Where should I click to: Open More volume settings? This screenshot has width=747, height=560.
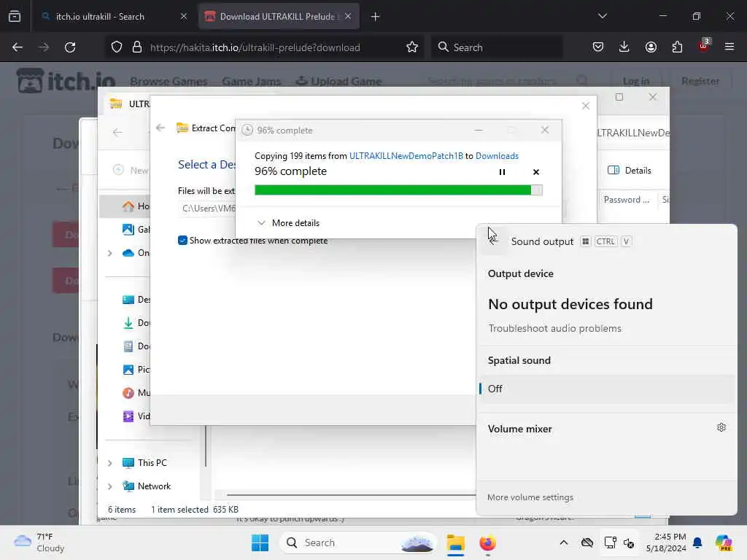530,497
